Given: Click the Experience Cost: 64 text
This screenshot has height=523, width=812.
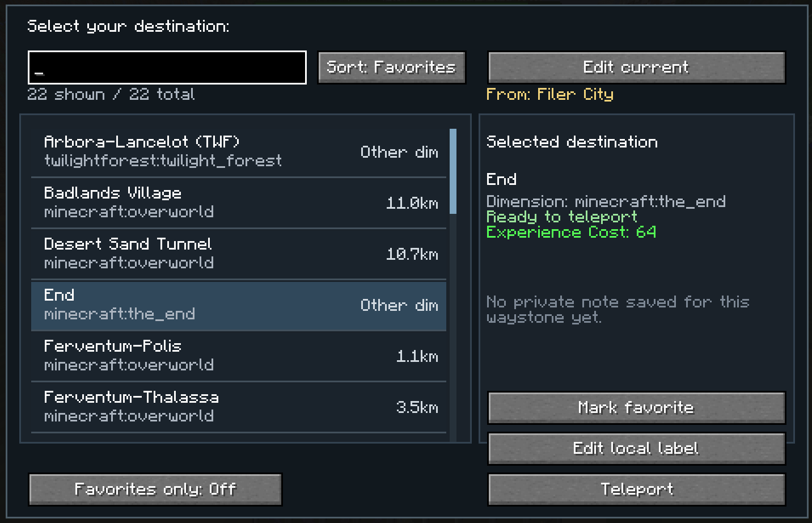Looking at the screenshot, I should click(572, 232).
